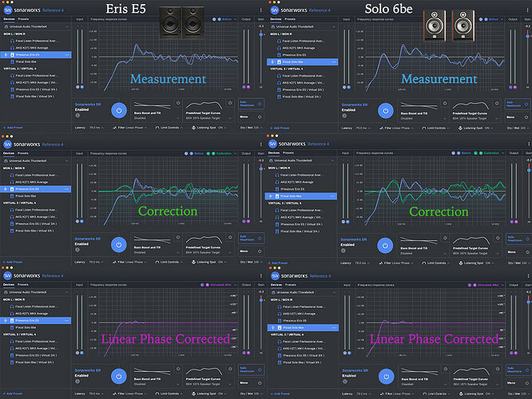Click Add Preset in Eris E5 Correction window
The image size is (532, 399).
pos(13,262)
